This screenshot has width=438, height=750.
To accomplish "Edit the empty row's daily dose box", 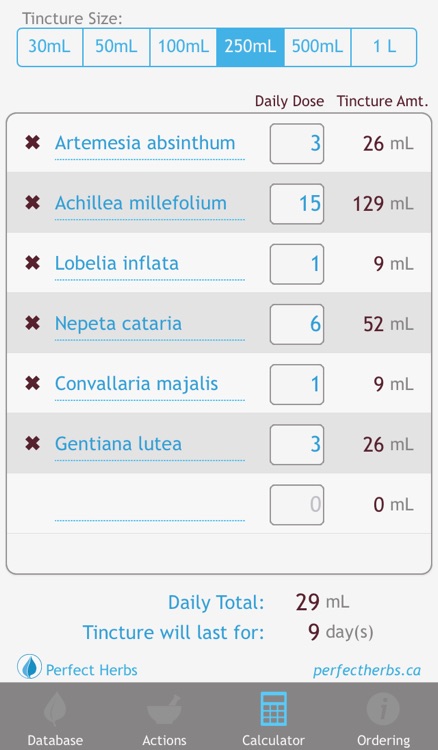I will coord(296,505).
